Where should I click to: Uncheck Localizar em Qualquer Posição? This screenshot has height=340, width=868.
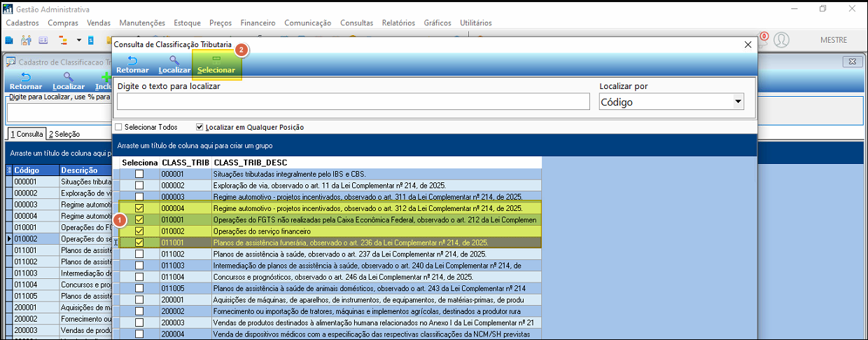coord(200,127)
